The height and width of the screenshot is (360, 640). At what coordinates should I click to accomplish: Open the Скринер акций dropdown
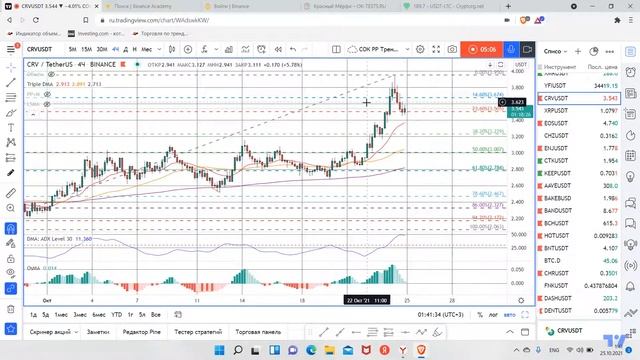pos(53,332)
